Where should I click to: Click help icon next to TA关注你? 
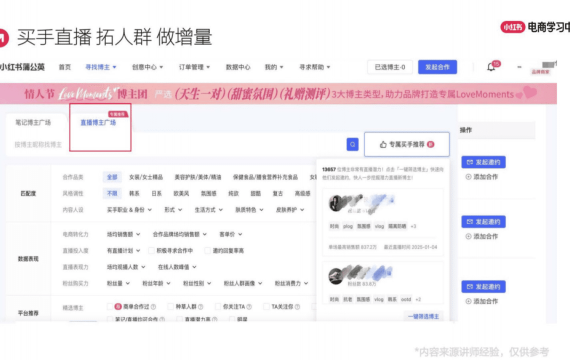pos(297,307)
